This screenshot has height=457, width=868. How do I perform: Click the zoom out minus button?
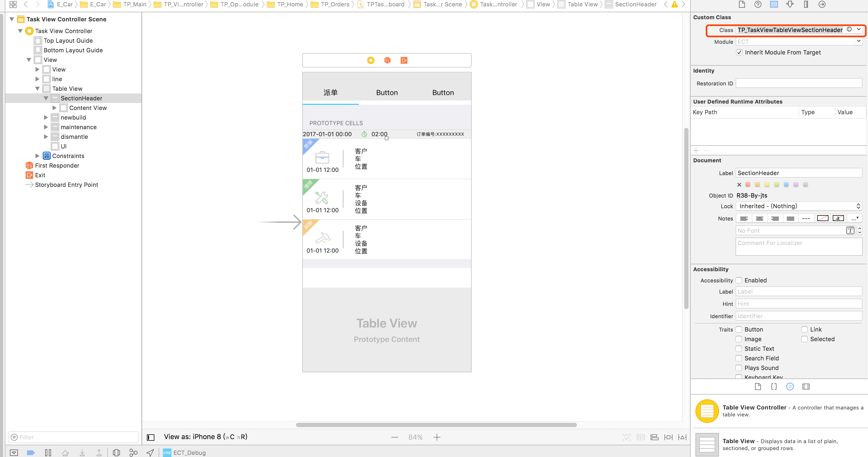(x=394, y=437)
